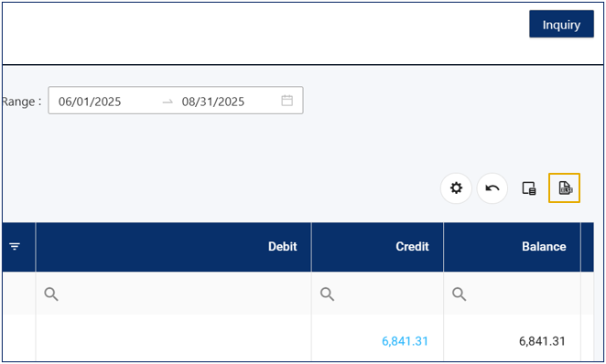Click the Balance filter search field

(512, 294)
